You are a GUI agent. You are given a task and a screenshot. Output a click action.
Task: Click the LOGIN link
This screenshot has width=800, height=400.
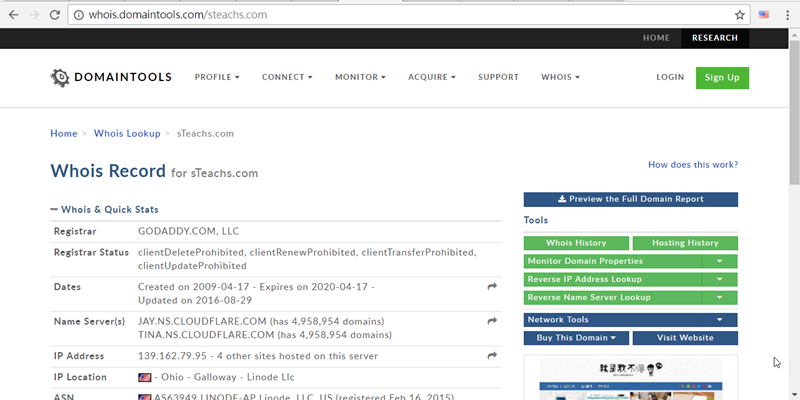[x=670, y=77]
